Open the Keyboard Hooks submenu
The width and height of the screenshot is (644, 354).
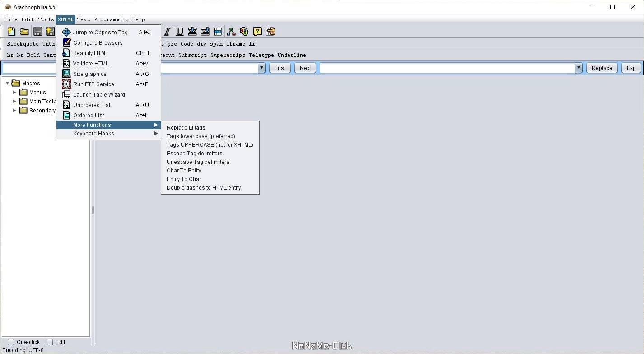pos(108,133)
